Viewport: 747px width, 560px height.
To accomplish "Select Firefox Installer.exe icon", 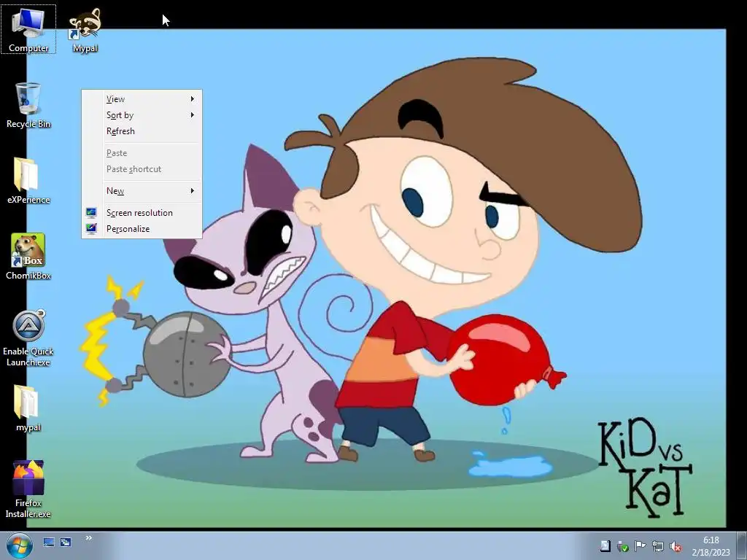I will (28, 489).
